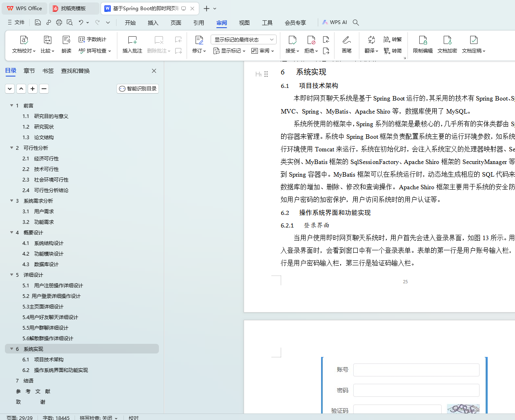Click the 修订 track changes icon

point(199,45)
